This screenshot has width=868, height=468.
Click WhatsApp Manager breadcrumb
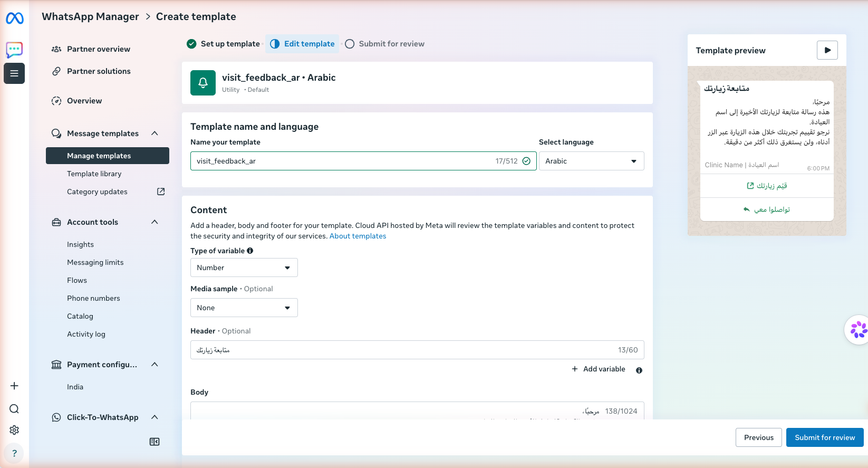[x=90, y=16]
